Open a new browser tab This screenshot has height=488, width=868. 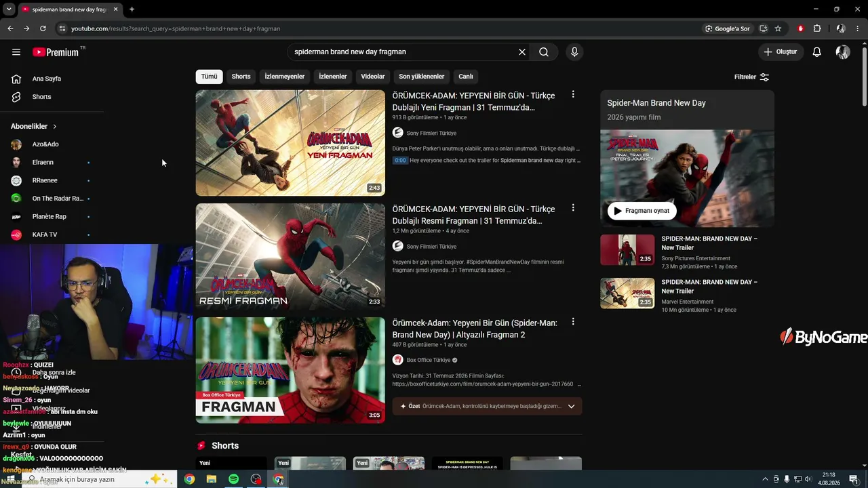point(132,9)
